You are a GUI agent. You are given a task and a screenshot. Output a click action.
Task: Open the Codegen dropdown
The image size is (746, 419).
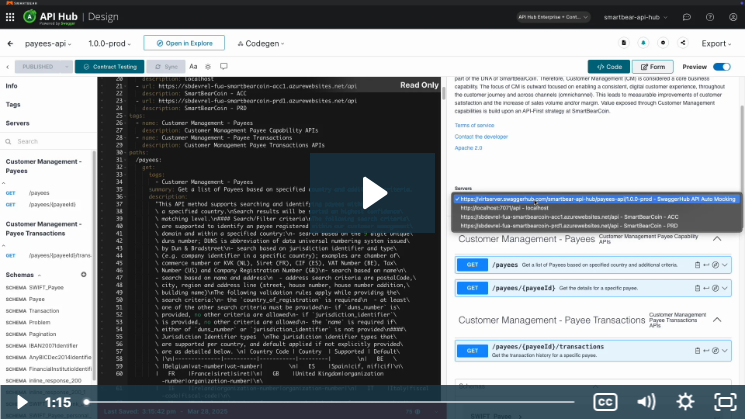point(261,43)
